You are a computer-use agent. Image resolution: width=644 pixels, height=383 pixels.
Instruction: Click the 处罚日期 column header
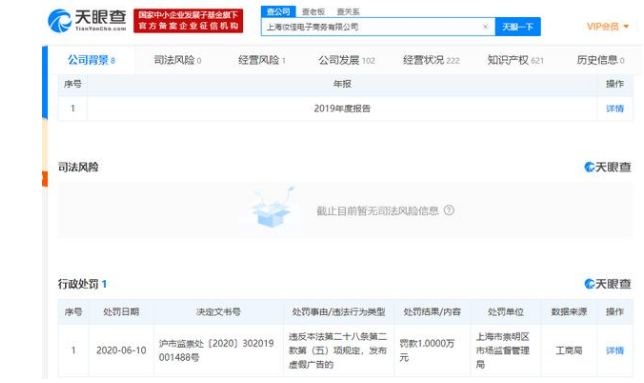click(x=121, y=312)
